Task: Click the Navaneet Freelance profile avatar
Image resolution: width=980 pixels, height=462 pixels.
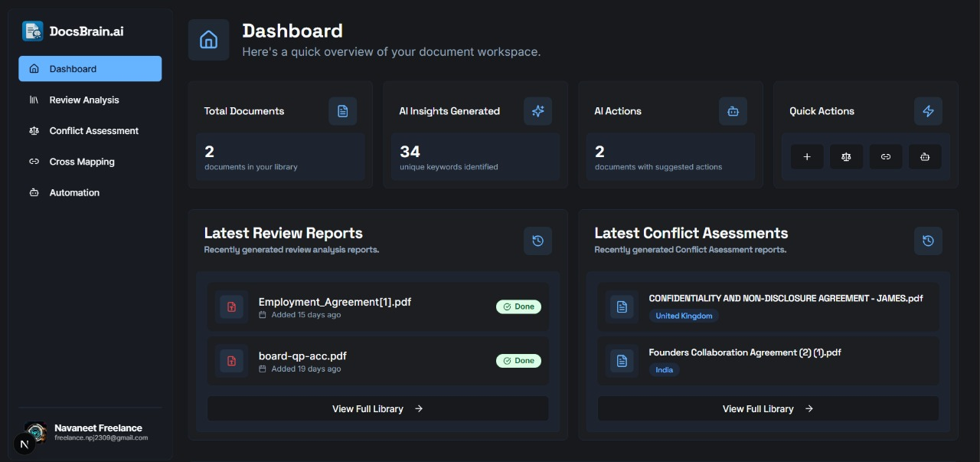Action: 36,432
